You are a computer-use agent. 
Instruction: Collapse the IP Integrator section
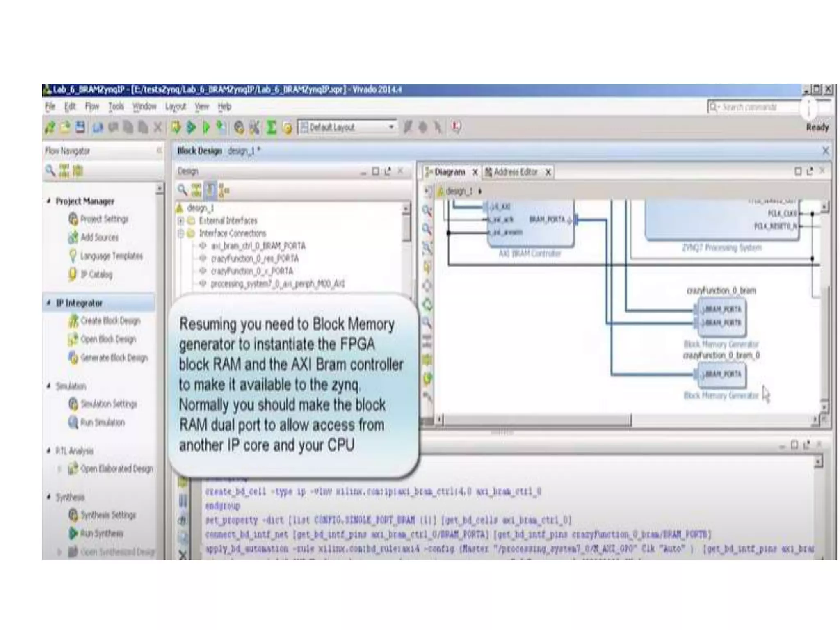click(x=49, y=303)
